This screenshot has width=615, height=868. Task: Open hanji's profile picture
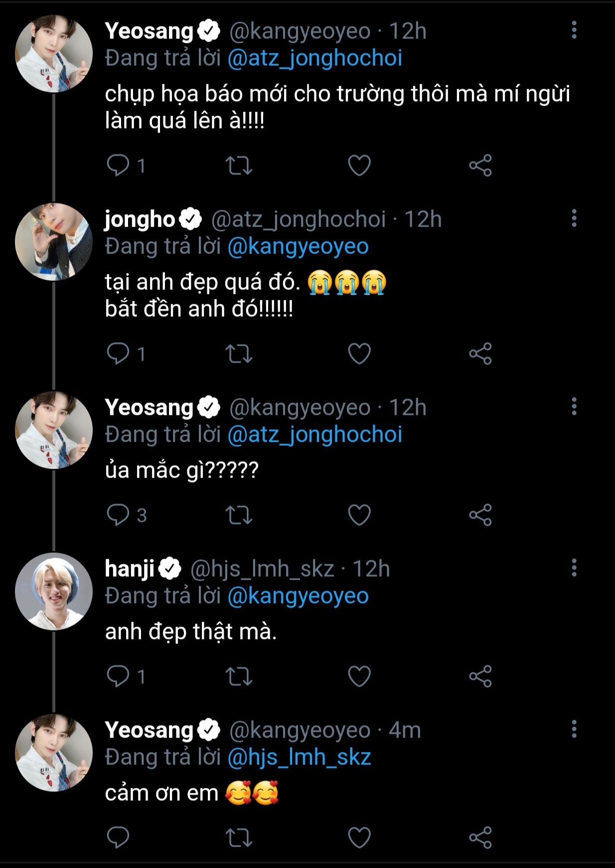[54, 591]
